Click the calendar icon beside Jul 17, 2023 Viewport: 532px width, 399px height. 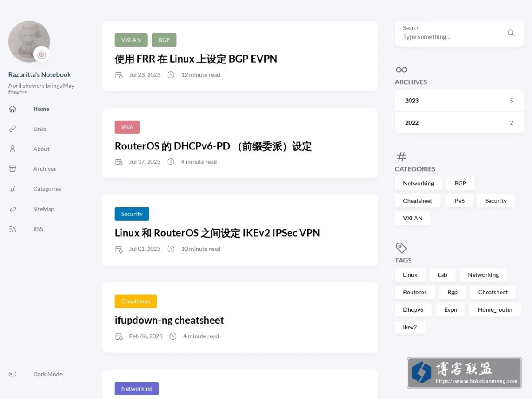point(119,162)
